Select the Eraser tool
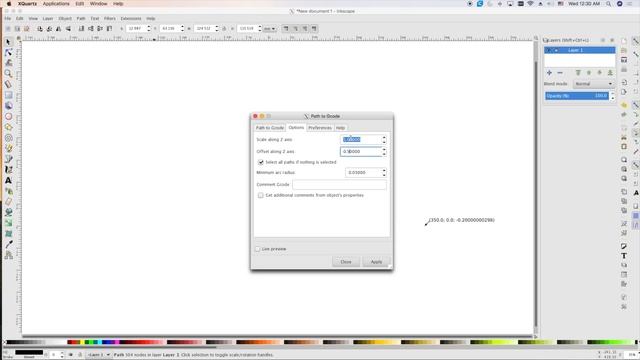The width and height of the screenshot is (640, 360). [x=8, y=202]
